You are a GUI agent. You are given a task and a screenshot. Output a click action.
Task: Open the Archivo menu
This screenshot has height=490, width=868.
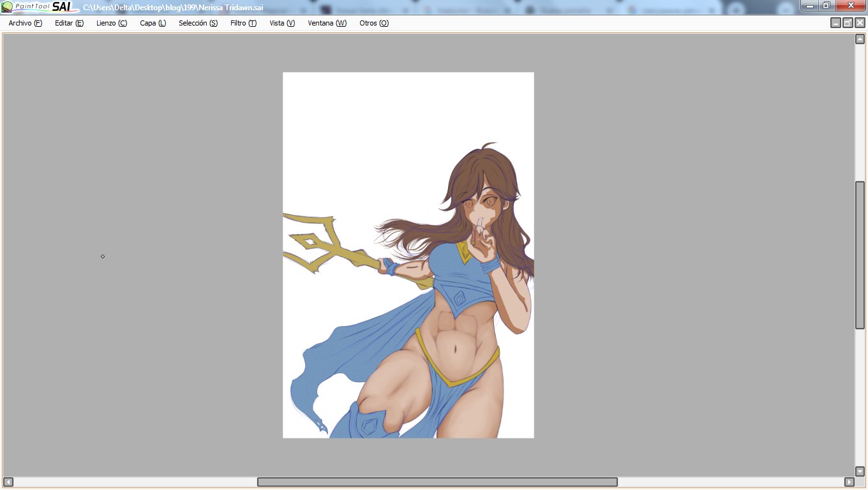point(26,23)
